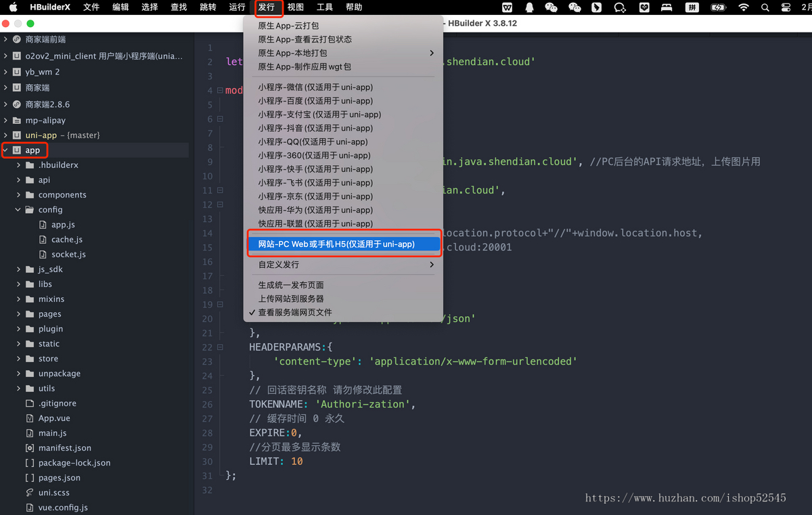This screenshot has width=812, height=515.
Task: Expand the js_sdk folder chevron
Action: pyautogui.click(x=18, y=269)
